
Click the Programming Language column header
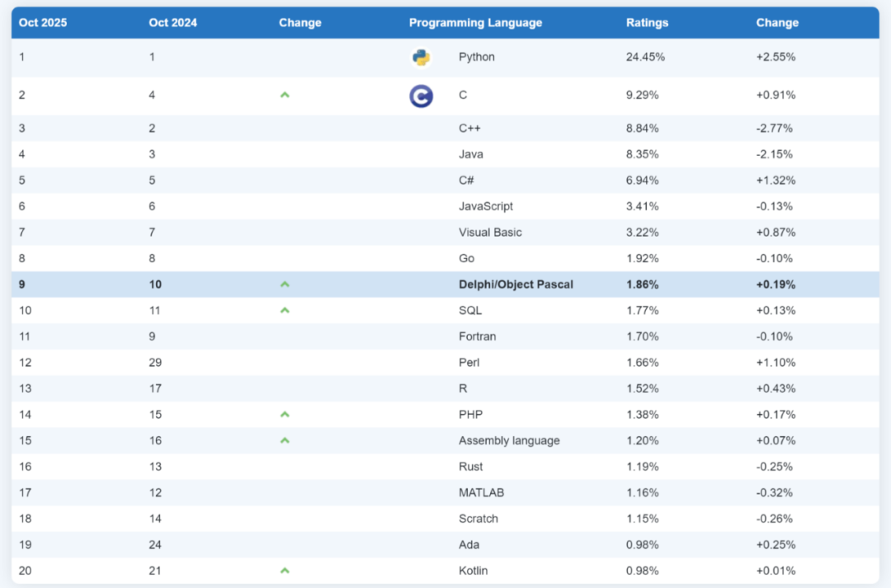coord(475,23)
